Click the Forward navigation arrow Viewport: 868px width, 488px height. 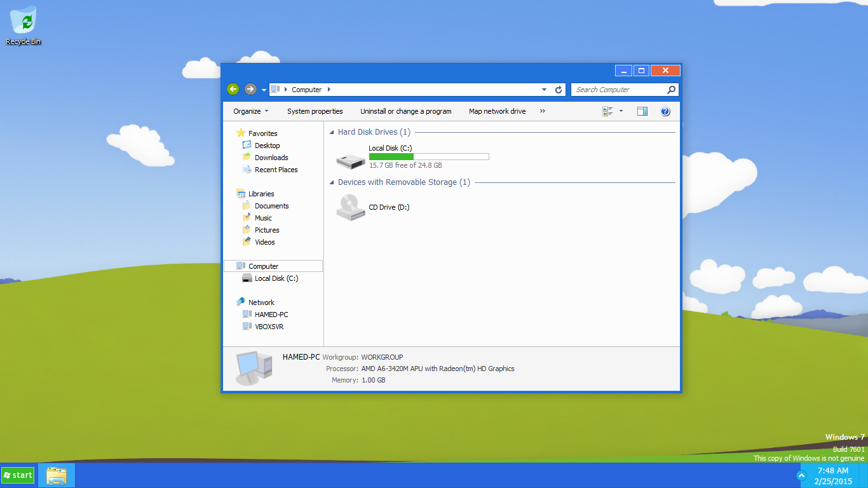point(250,90)
